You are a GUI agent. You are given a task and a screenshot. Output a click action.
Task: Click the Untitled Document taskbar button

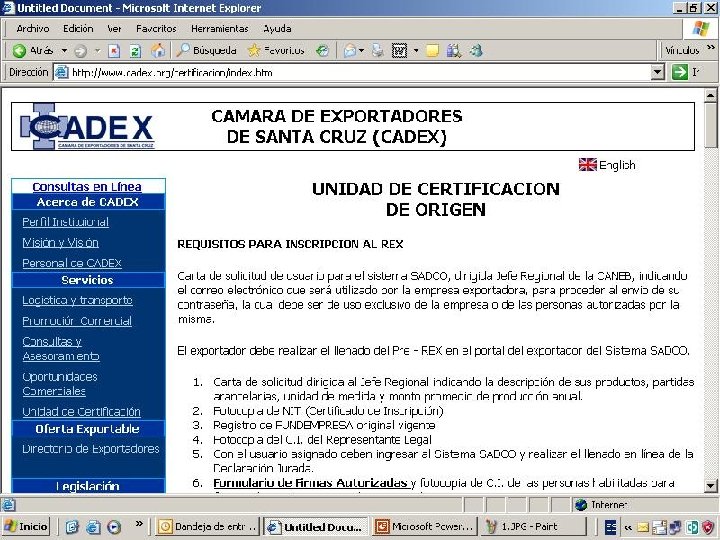click(x=316, y=526)
